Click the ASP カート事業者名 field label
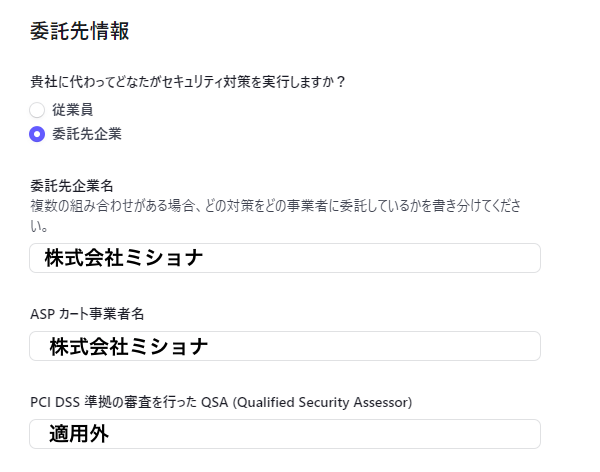The width and height of the screenshot is (600, 472). 88,315
